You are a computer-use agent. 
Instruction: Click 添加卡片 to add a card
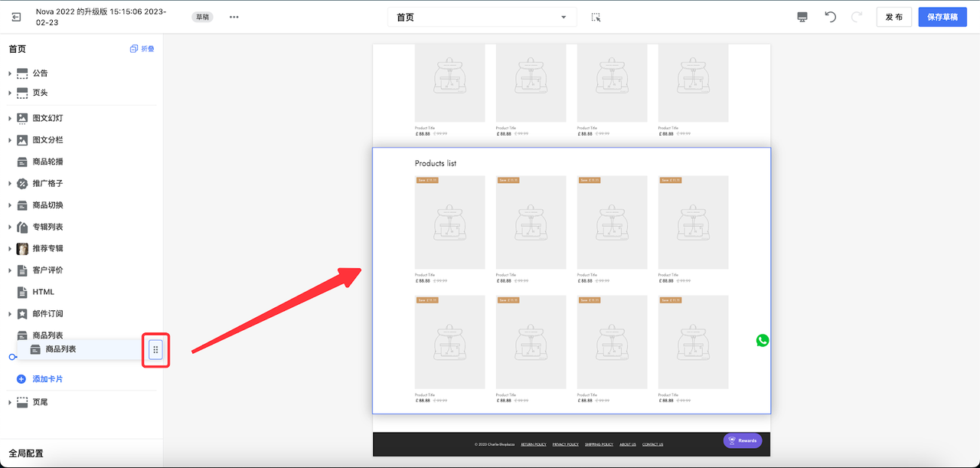coord(47,379)
